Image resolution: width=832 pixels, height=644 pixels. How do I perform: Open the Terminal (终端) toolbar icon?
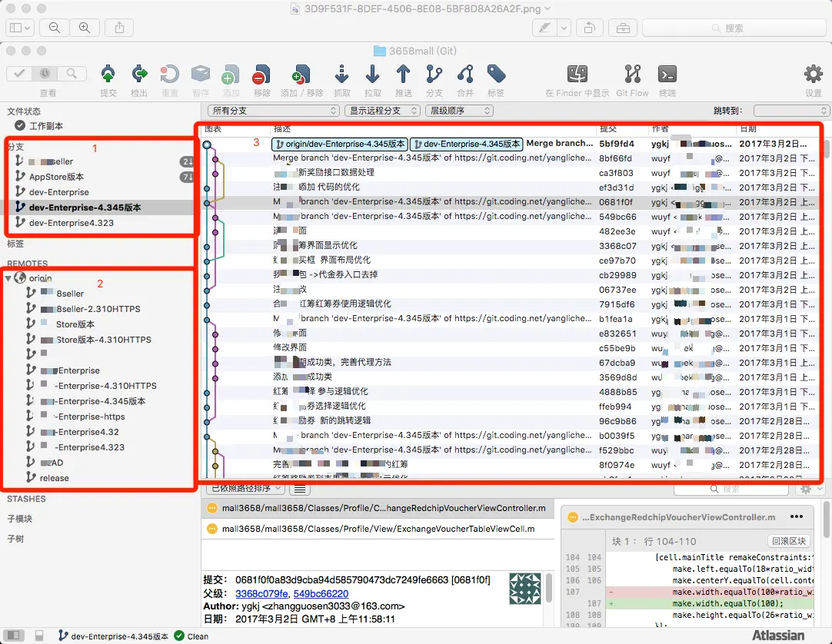coord(667,75)
